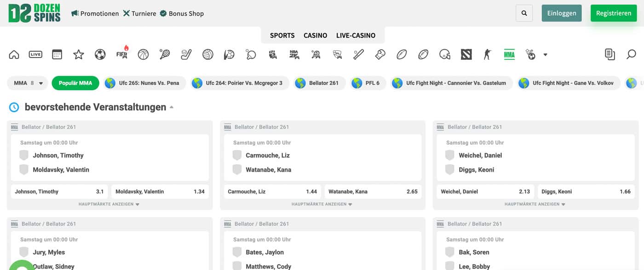Click the fighter name Jury, Myles

[x=49, y=252]
